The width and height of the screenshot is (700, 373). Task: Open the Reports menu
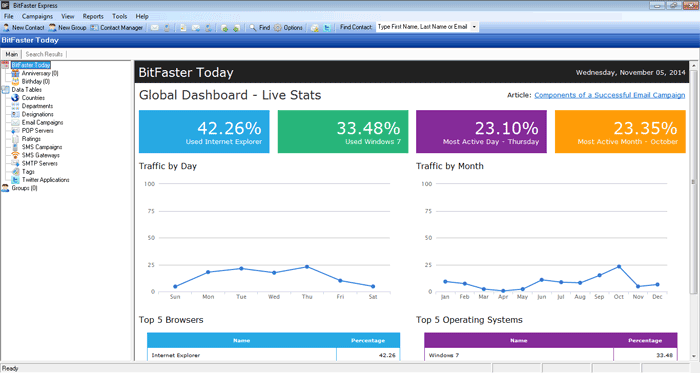point(93,16)
